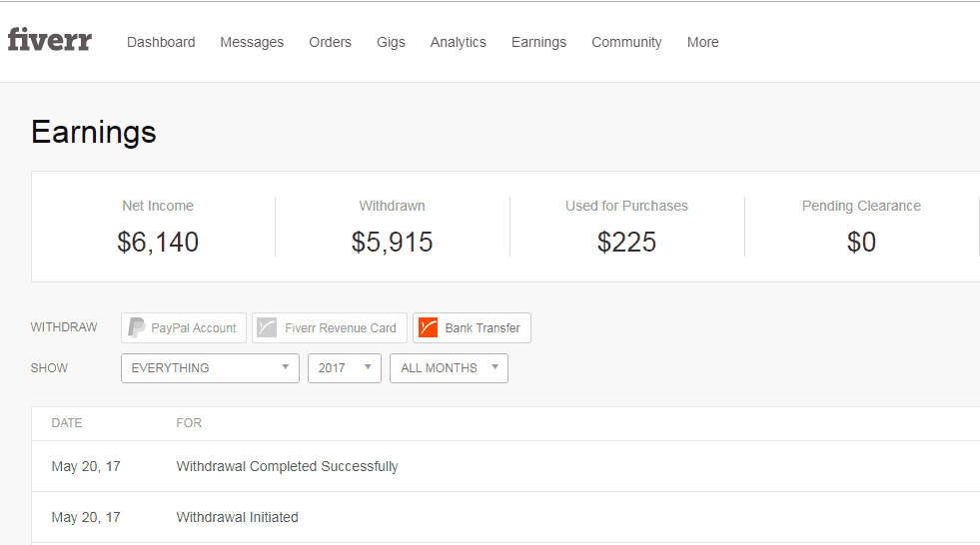Navigate to Gigs
The width and height of the screenshot is (980, 545).
click(x=391, y=42)
